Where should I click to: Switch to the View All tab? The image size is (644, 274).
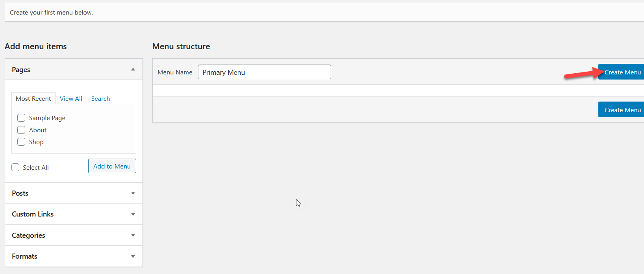(71, 98)
